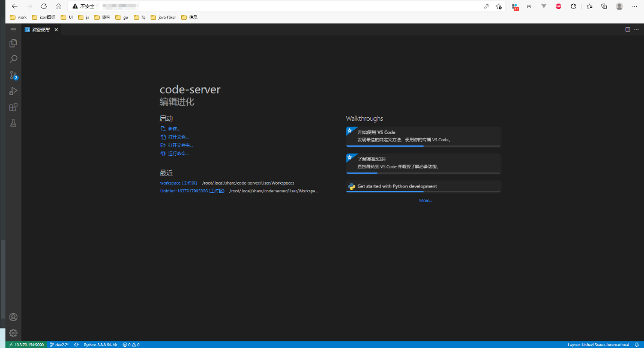This screenshot has width=644, height=348.
Task: Click the browser address bar
Action: tap(287, 6)
